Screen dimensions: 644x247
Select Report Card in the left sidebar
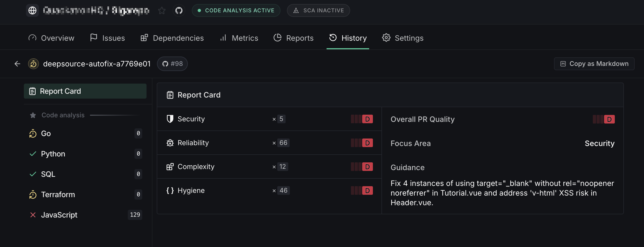point(85,91)
